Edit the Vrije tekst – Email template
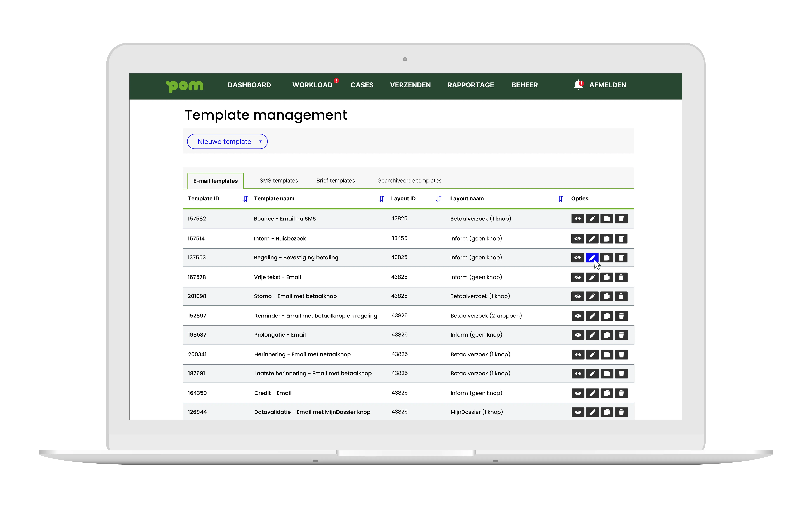Screen dimensions: 812x508 click(592, 277)
